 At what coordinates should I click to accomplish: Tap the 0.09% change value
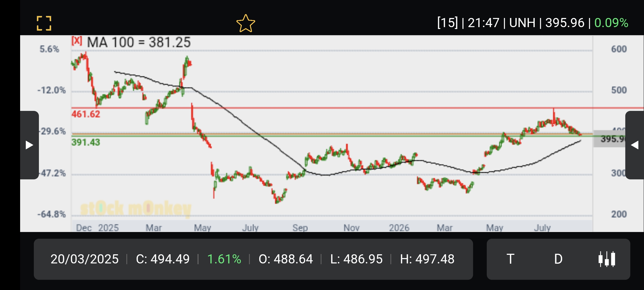[x=611, y=23]
